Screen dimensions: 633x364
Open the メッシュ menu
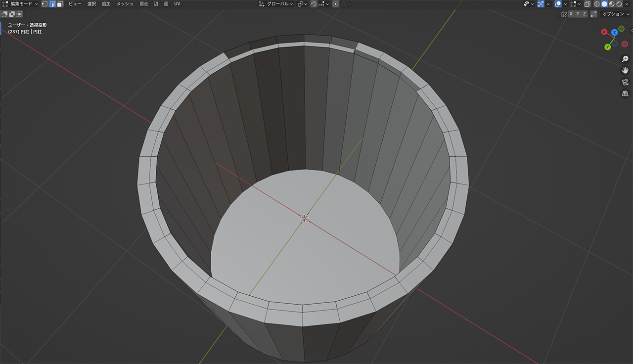click(125, 4)
